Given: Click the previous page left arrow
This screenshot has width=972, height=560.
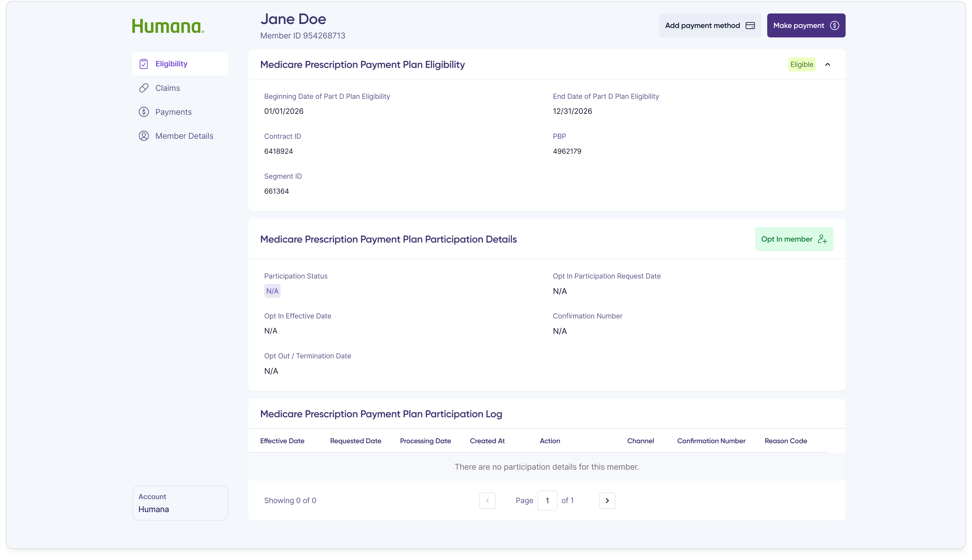Looking at the screenshot, I should click(x=487, y=500).
